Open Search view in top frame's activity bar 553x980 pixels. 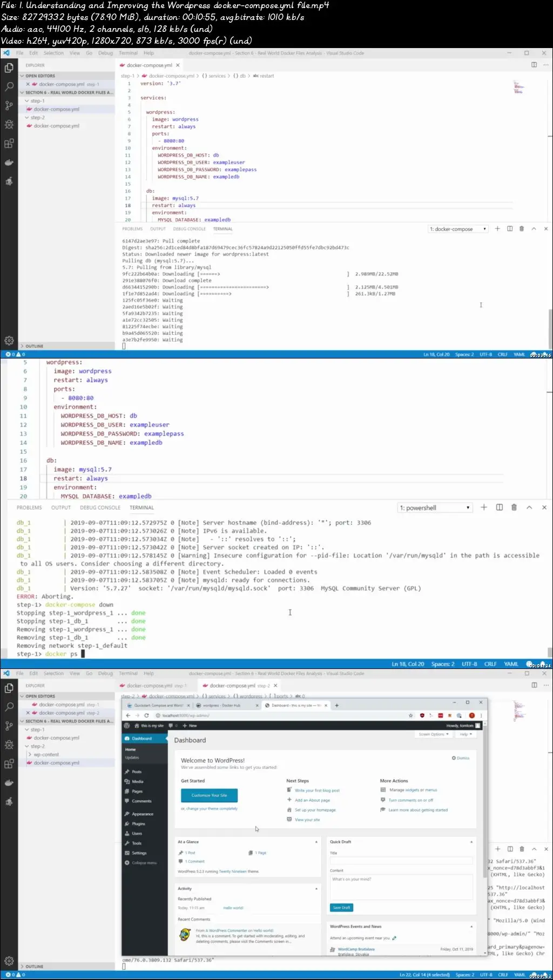[x=9, y=86]
